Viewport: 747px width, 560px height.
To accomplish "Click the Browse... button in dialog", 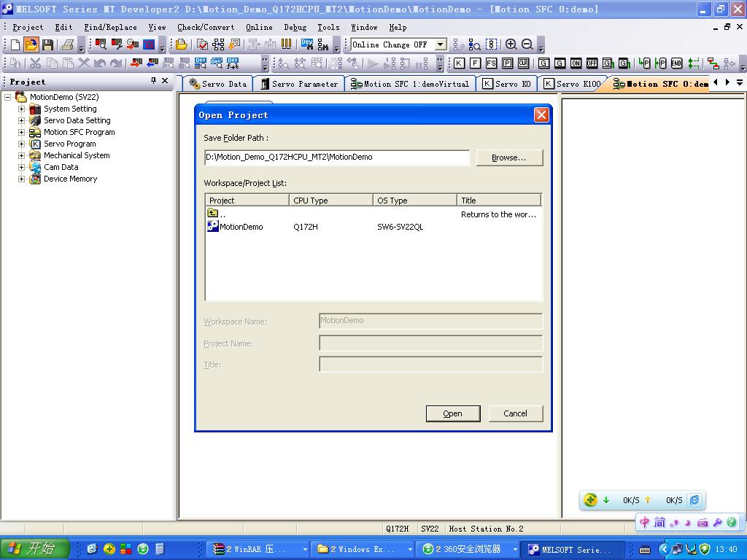I will pos(509,157).
